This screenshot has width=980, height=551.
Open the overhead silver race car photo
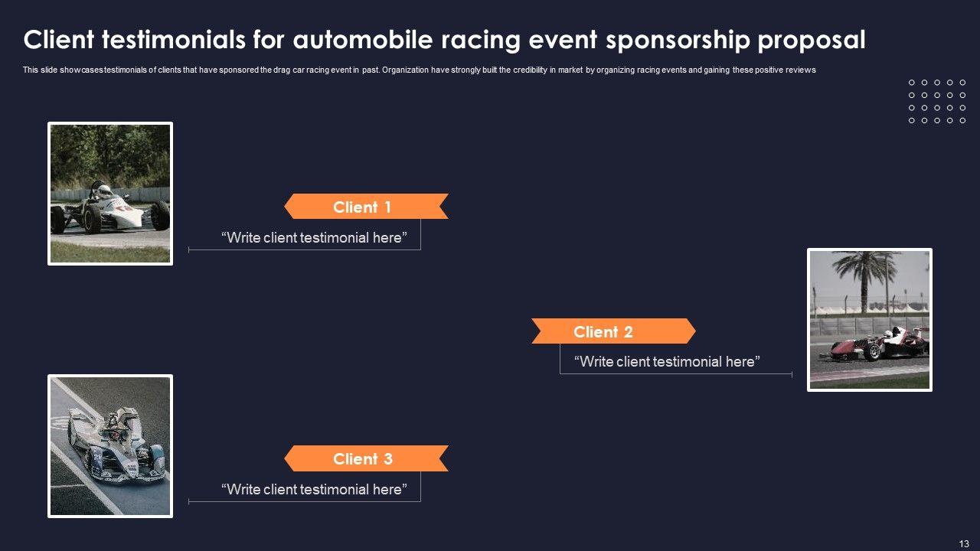coord(110,446)
